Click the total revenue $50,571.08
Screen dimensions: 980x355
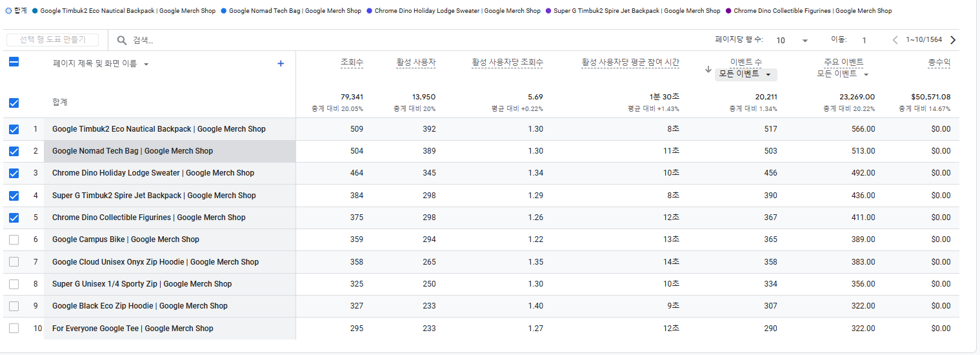coord(931,97)
